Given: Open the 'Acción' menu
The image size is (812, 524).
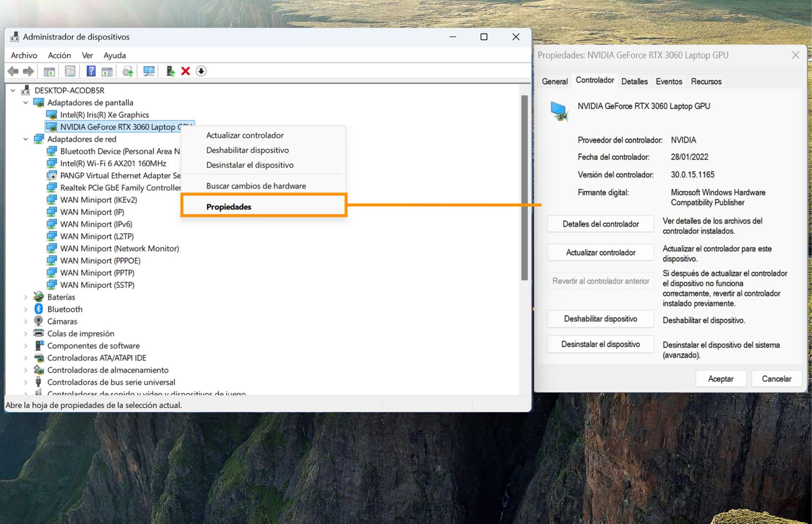Looking at the screenshot, I should click(x=59, y=55).
